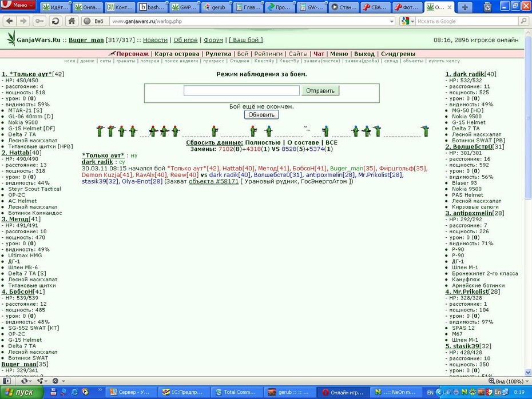Click the vertical page scrollbar thumb
The image size is (532, 399).
coord(528,118)
